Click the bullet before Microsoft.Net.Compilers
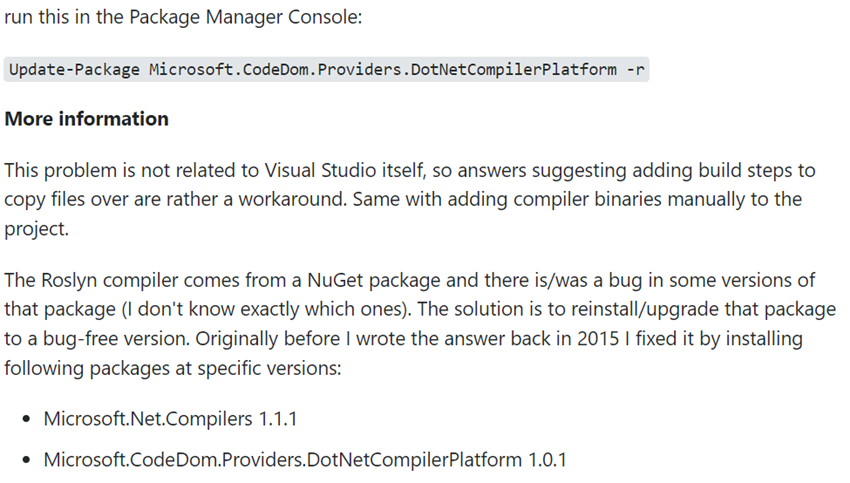Image resolution: width=850 pixels, height=483 pixels. pyautogui.click(x=26, y=420)
